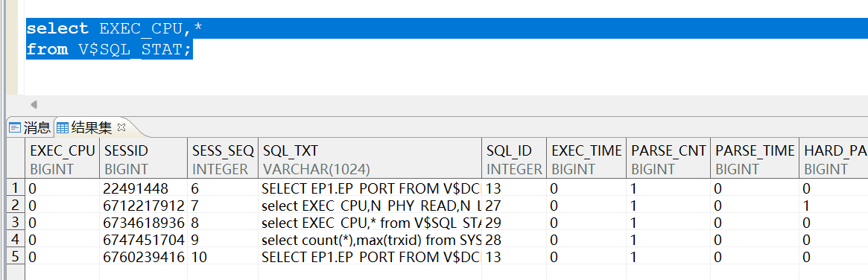Select the PARSE_TIME column header

pos(755,159)
